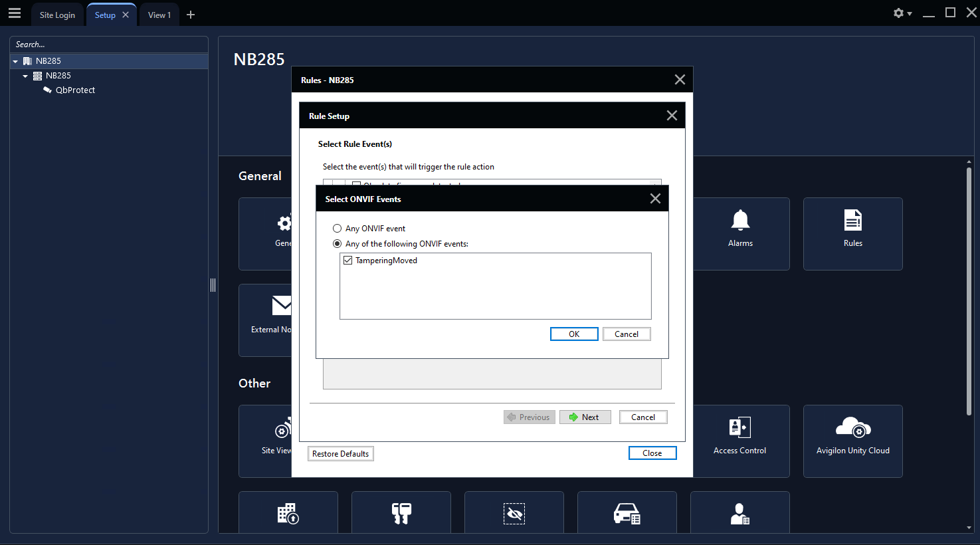Select the Any ONVIF event radio button
The height and width of the screenshot is (545, 980).
338,229
